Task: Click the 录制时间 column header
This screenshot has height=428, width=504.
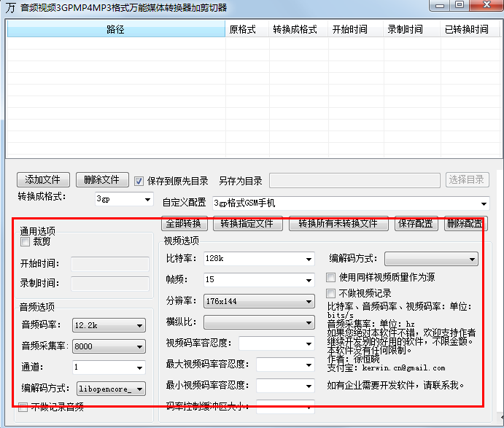Action: [411, 29]
